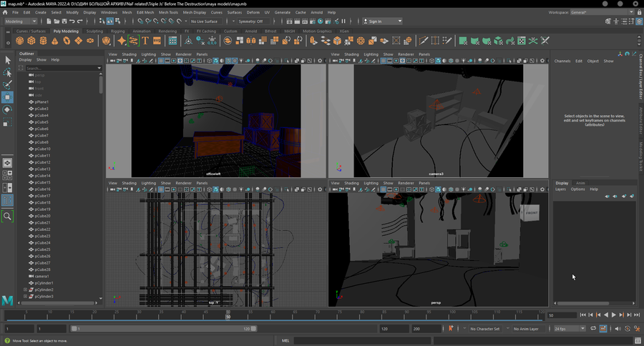Switch to the Rigging shelf tab
The height and width of the screenshot is (346, 644).
[117, 31]
